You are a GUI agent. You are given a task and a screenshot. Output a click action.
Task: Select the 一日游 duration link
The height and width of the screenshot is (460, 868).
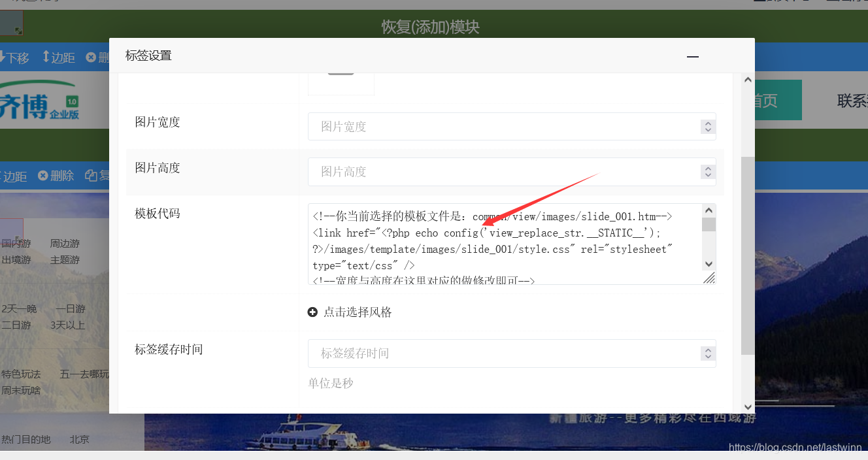[x=71, y=309]
